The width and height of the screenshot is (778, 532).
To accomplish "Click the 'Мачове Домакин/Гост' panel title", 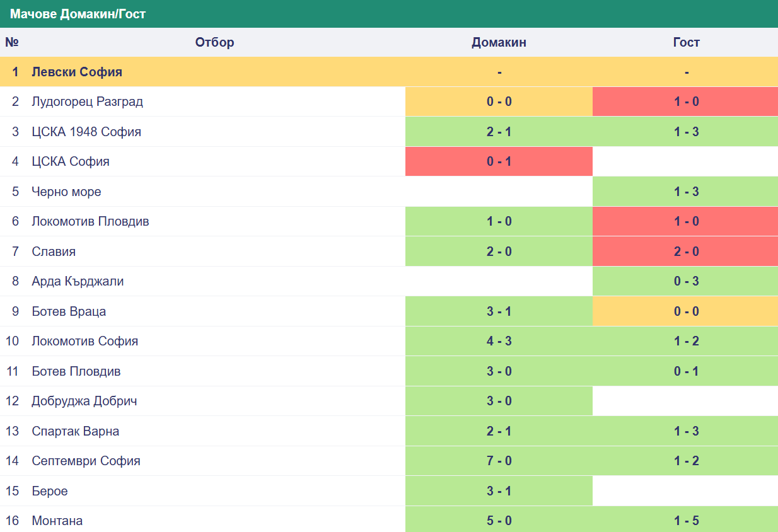I will pos(78,14).
